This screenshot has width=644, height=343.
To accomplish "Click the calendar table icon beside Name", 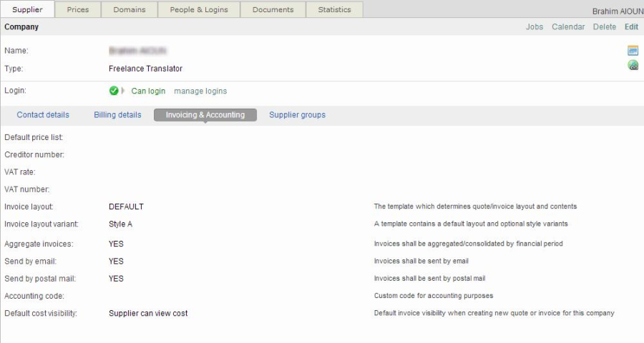I will click(x=633, y=51).
